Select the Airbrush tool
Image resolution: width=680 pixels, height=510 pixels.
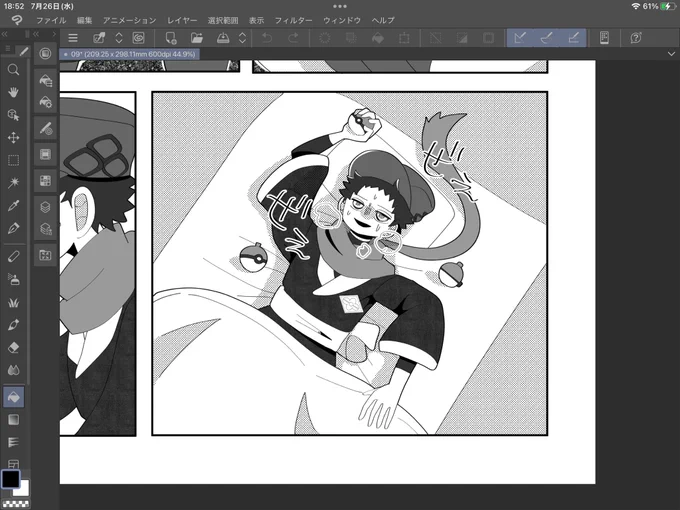13,279
